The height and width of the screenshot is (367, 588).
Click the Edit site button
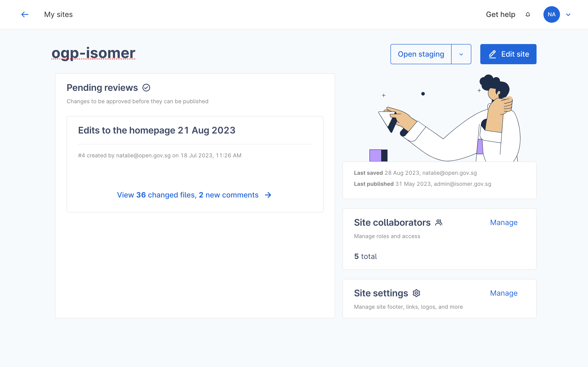click(509, 54)
